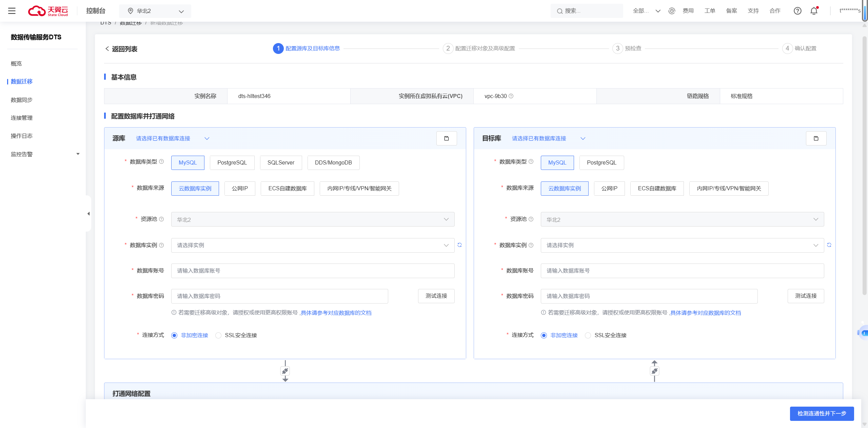
Task: Select 非加密连接 radio for source database
Action: coord(174,335)
